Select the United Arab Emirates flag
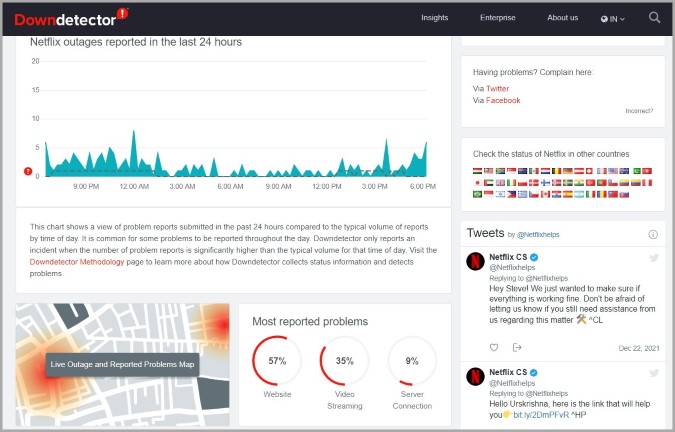The image size is (675, 432). (x=489, y=183)
